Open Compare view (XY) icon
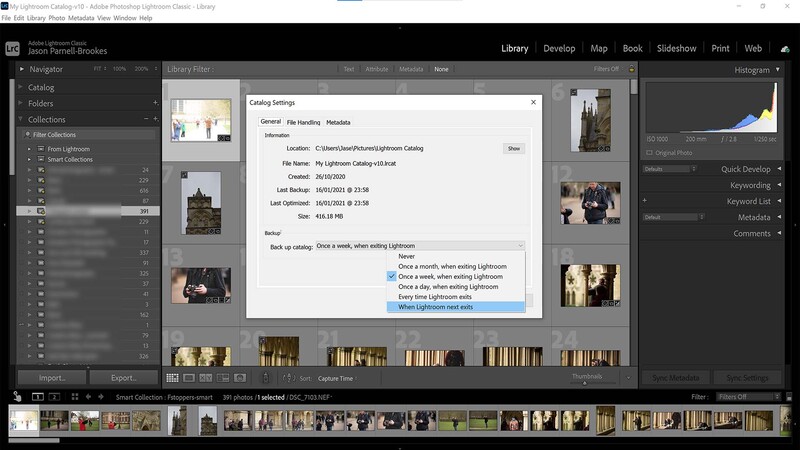The image size is (800, 450). click(x=206, y=378)
